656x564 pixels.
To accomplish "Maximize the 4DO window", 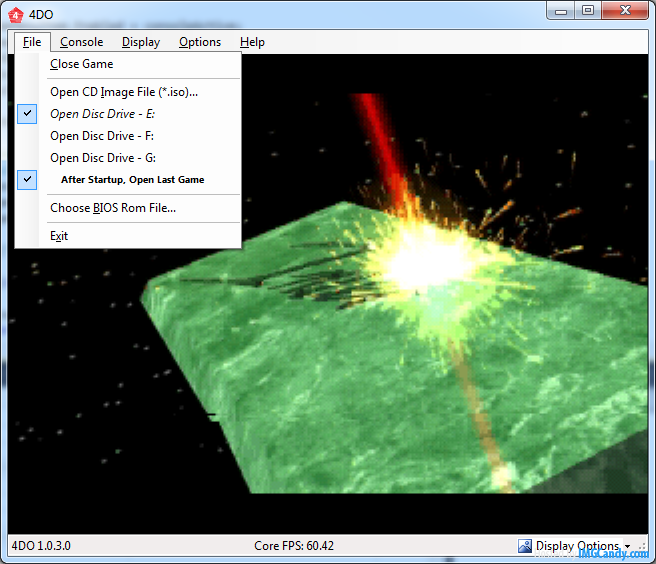I will pyautogui.click(x=588, y=10).
